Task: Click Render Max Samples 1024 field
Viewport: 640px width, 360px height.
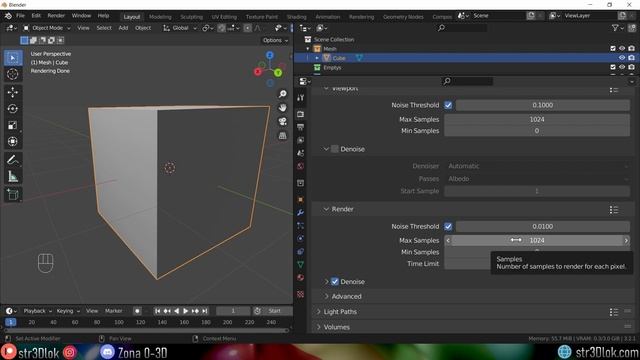Action: pyautogui.click(x=537, y=240)
